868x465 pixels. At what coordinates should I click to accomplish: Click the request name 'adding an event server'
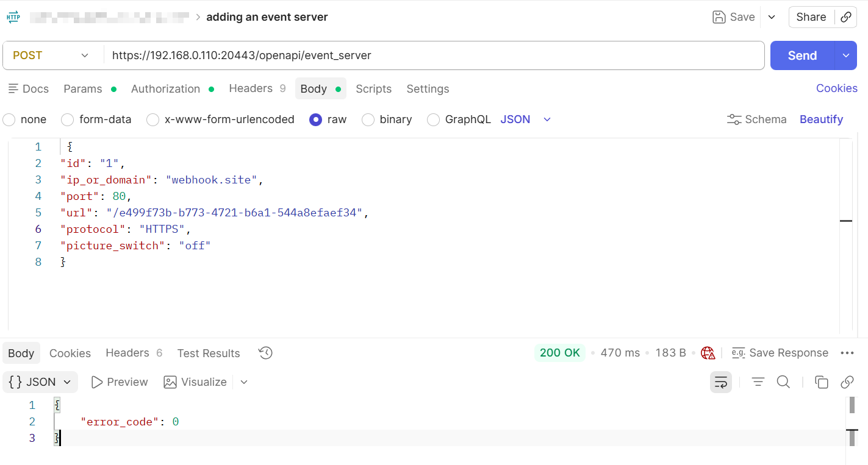(x=267, y=17)
